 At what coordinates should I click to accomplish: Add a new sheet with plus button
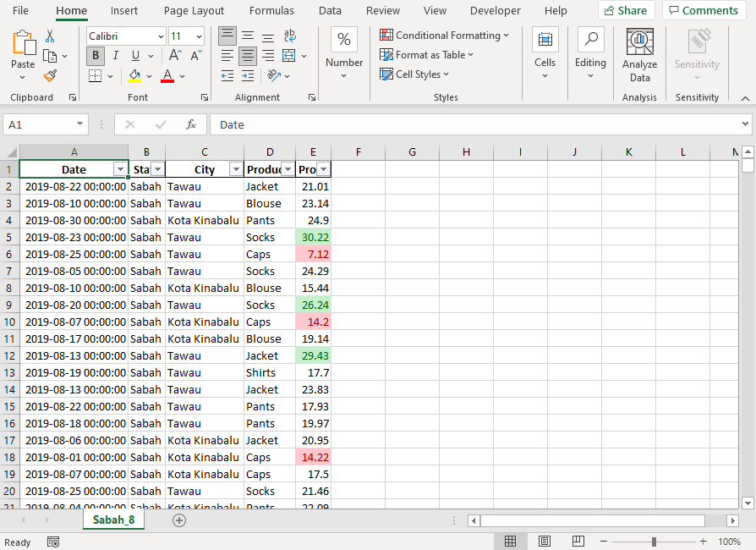coord(178,520)
